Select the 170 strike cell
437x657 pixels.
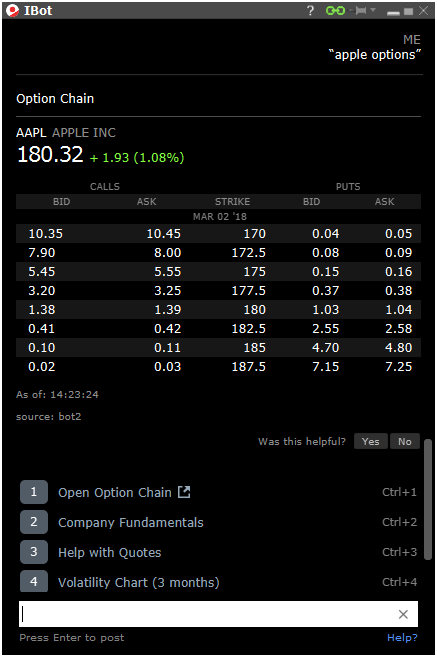255,233
